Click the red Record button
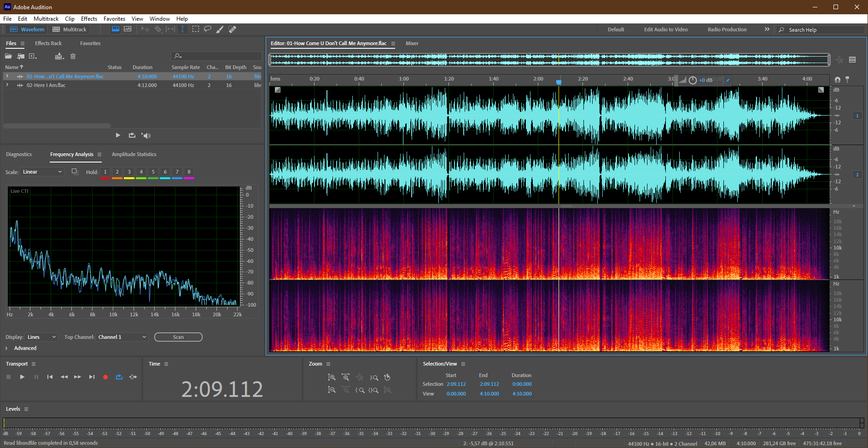868x448 pixels. pos(105,377)
